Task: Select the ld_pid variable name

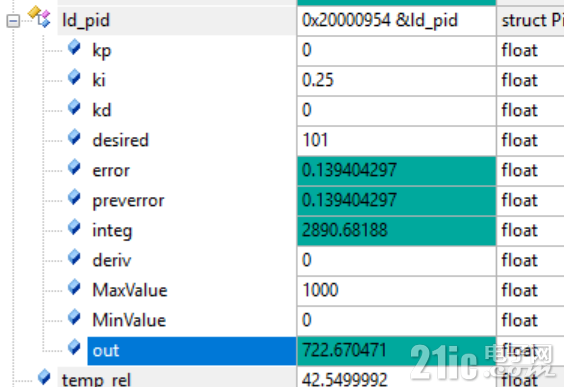Action: [86, 21]
